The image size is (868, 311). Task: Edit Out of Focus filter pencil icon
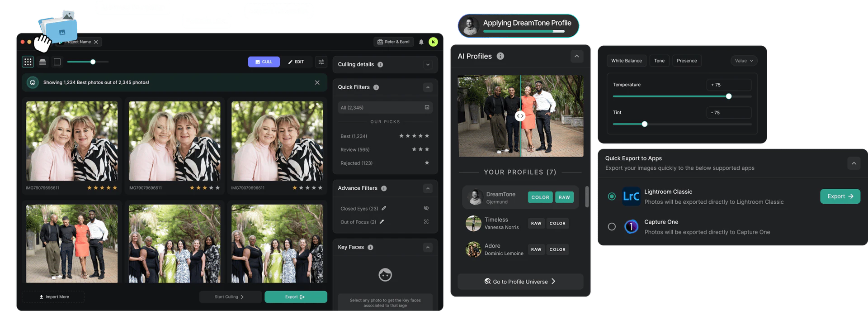coord(382,222)
